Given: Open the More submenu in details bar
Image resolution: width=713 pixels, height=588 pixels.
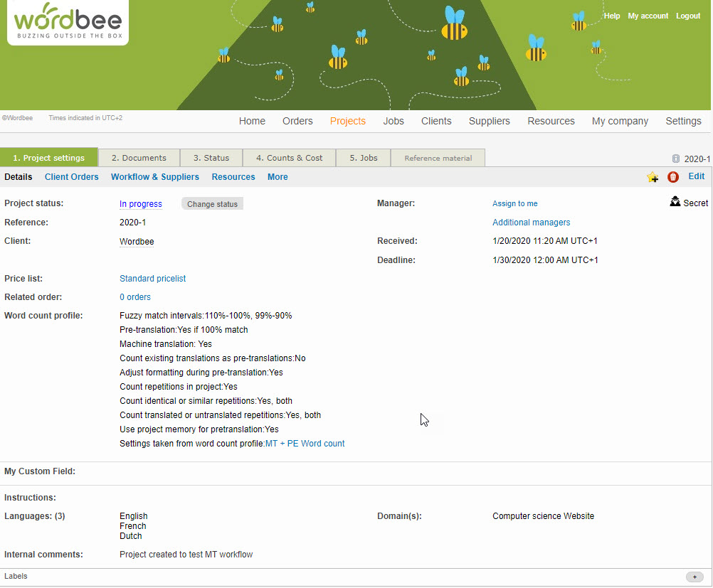Looking at the screenshot, I should coord(278,177).
